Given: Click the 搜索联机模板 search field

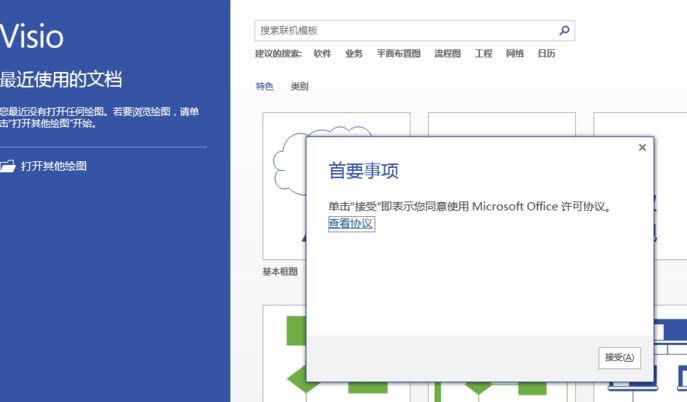Looking at the screenshot, I should click(x=405, y=31).
